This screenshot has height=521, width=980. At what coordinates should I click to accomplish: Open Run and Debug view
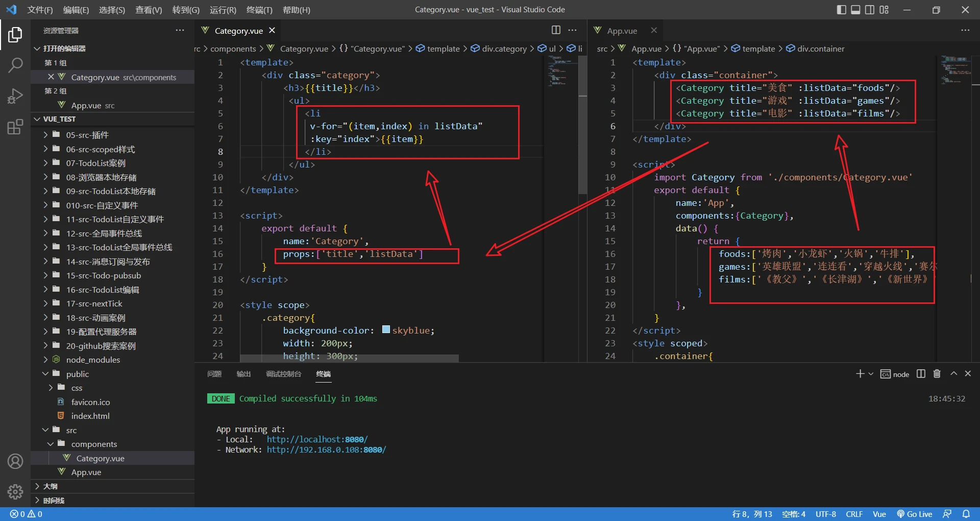pyautogui.click(x=15, y=96)
